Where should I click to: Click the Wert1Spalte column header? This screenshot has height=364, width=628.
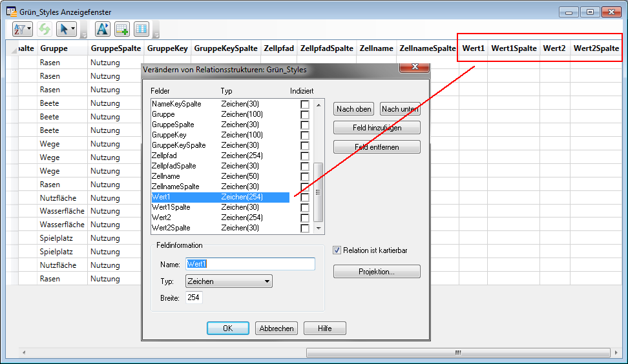click(x=514, y=48)
